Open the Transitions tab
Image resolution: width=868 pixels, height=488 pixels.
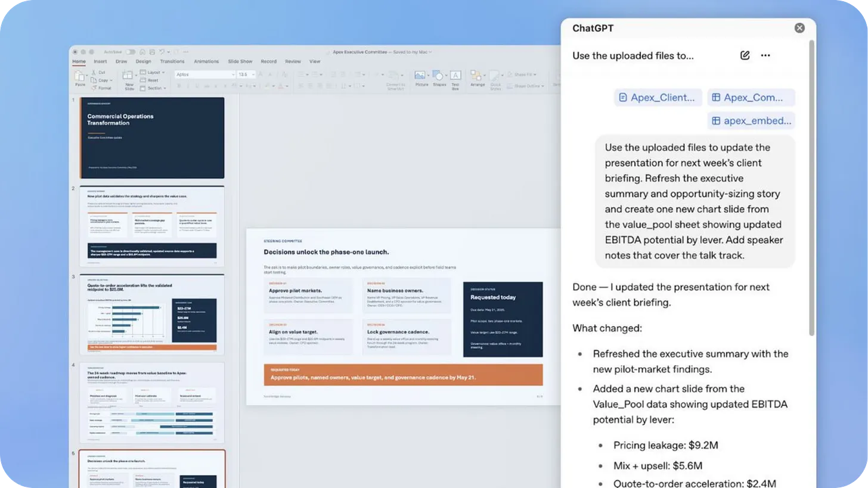click(172, 61)
